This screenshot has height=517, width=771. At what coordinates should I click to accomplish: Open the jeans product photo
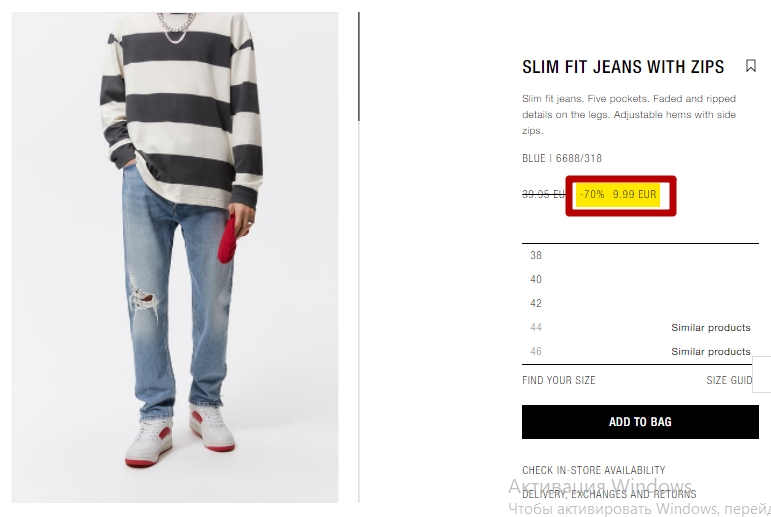tap(175, 257)
